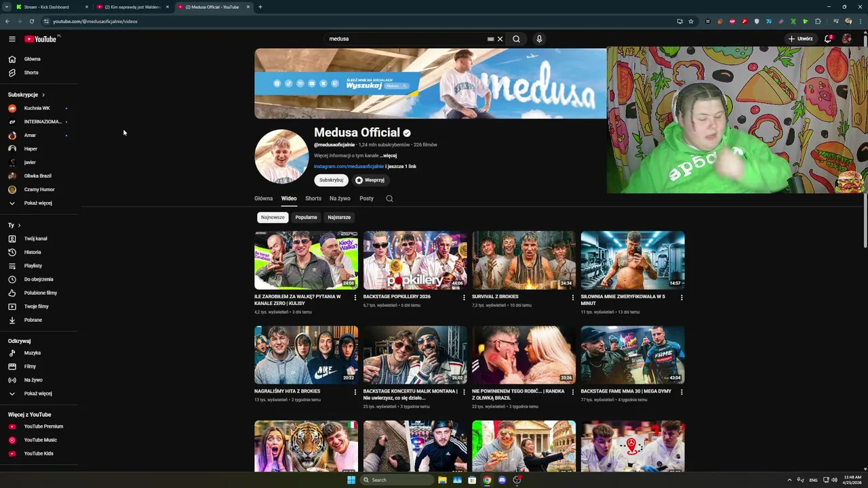Open the notifications bell
The width and height of the screenshot is (868, 488).
pyautogui.click(x=828, y=39)
